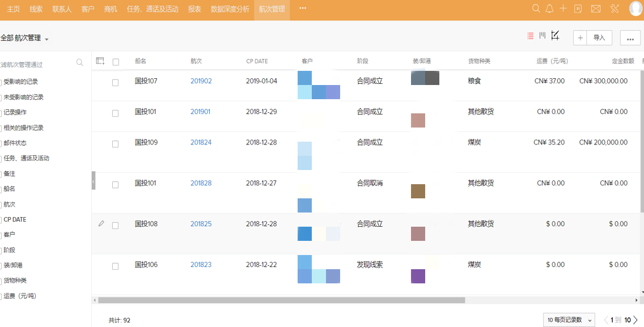Screen dimensions: 644x327
Task: Open the 10 每页记录数 page-size dropdown
Action: (569, 320)
